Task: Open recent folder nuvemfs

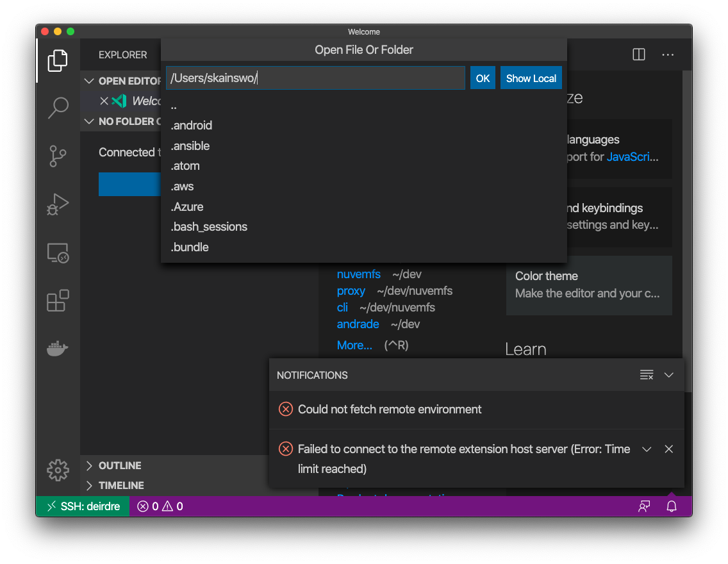Action: tap(358, 274)
